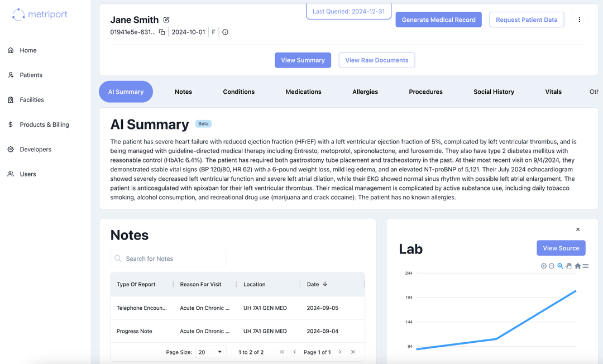Click Request Patient Data button

click(x=527, y=20)
